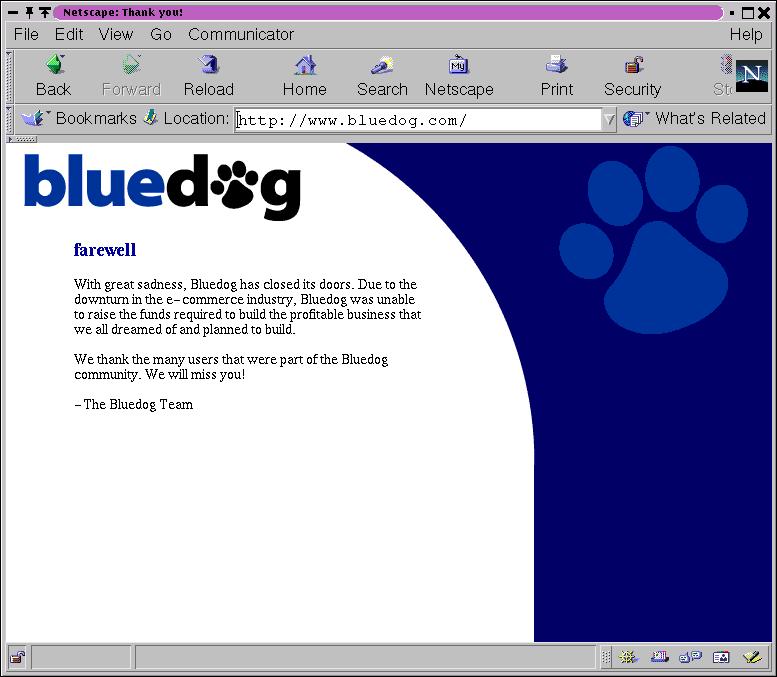Open the Bookmarks quickfile menu
This screenshot has height=677, width=777.
(79, 118)
